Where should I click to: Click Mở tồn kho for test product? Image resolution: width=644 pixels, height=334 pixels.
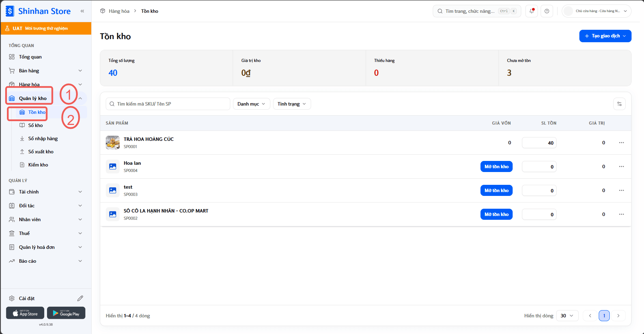tap(496, 190)
